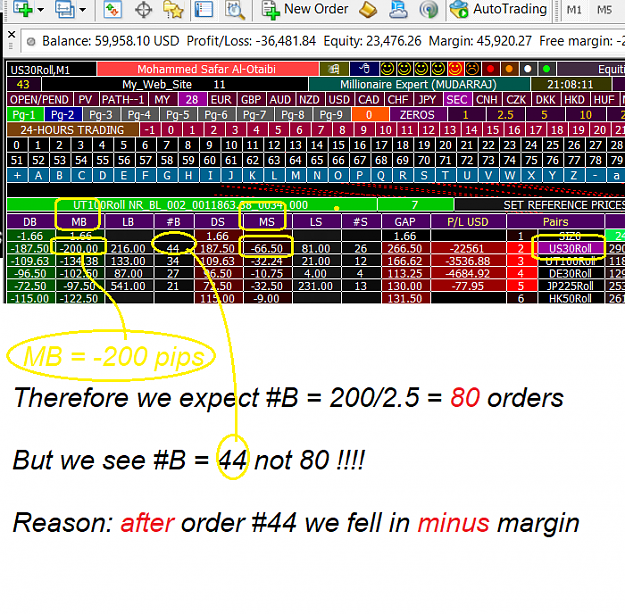The height and width of the screenshot is (614, 625).
Task: Click the blue mouse panel icon
Action: pyautogui.click(x=364, y=69)
